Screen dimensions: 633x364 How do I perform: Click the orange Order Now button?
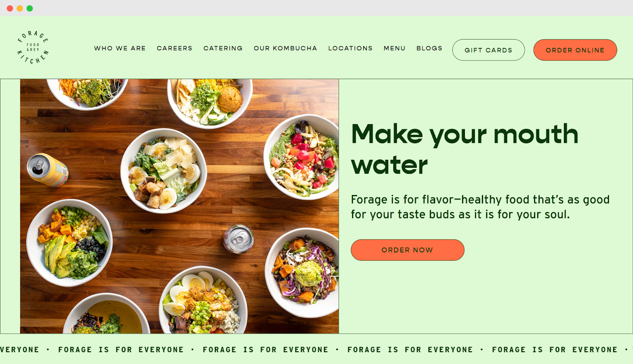coord(407,250)
